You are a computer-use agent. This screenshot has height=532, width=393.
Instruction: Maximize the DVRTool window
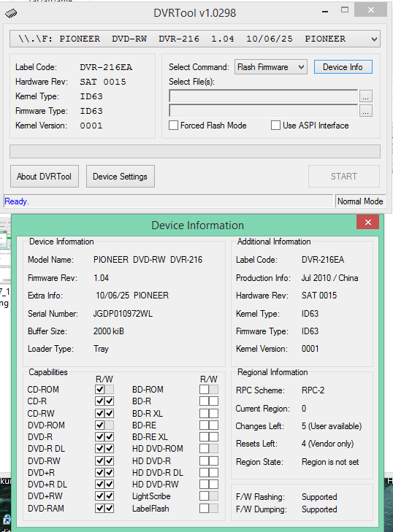tap(345, 10)
